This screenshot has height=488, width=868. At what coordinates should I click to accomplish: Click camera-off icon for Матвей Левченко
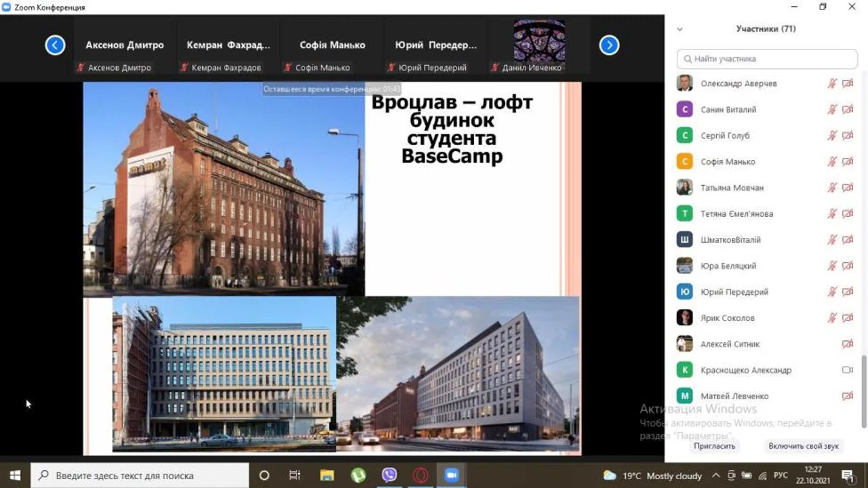tap(848, 396)
